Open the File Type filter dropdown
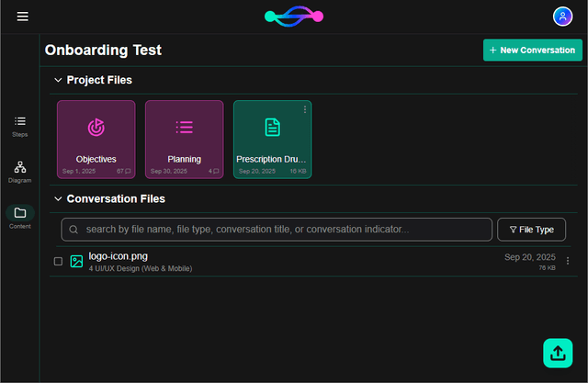 point(531,230)
